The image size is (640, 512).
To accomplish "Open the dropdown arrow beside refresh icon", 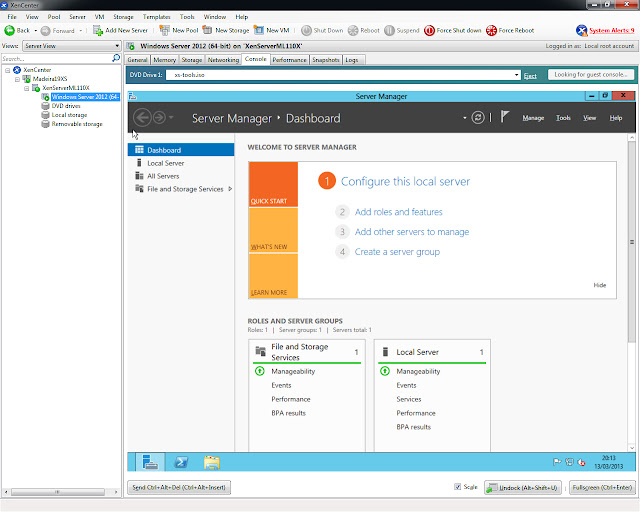I will click(464, 118).
